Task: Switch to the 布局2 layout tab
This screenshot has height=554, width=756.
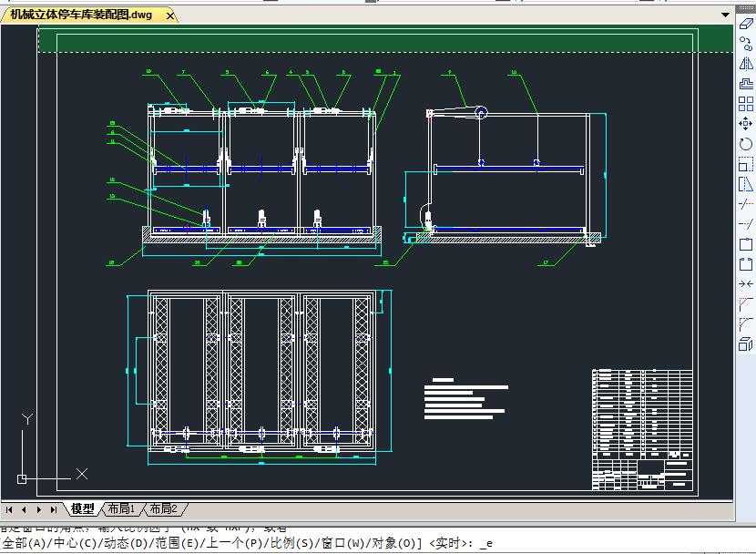Action: click(164, 509)
